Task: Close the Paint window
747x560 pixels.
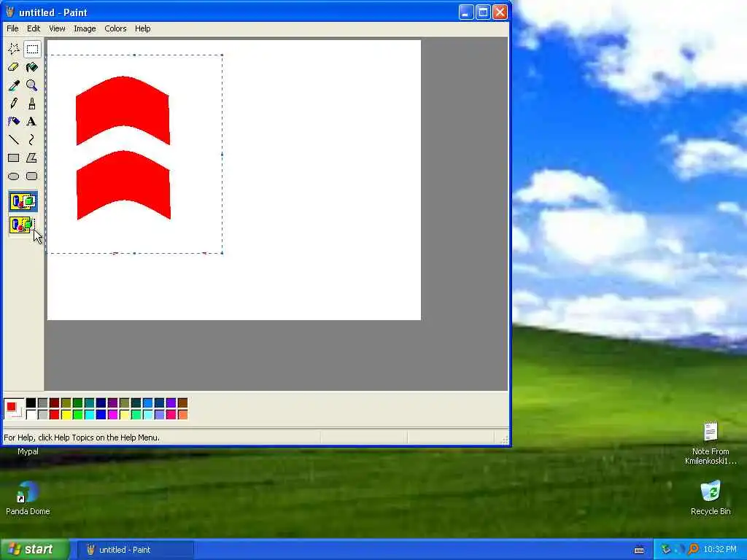Action: [x=500, y=12]
